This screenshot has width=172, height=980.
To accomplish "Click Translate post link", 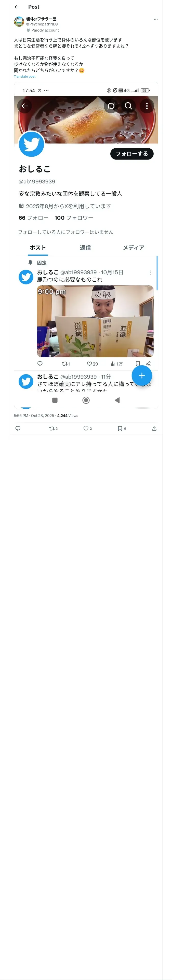I will [x=24, y=77].
